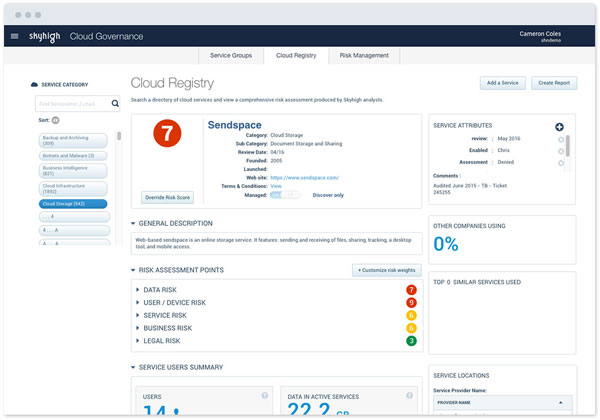Click the 0% other companies value
The image size is (600, 420).
pos(446,244)
